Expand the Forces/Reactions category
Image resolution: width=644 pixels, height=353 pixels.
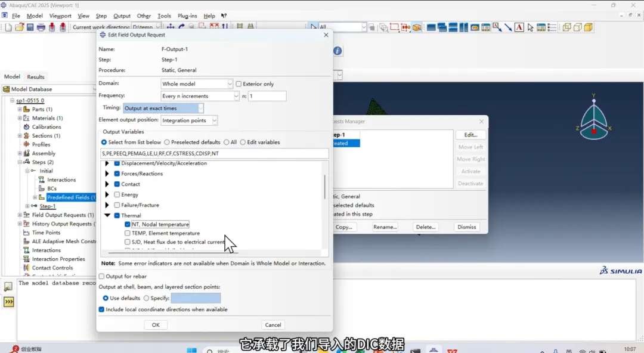[x=107, y=174]
